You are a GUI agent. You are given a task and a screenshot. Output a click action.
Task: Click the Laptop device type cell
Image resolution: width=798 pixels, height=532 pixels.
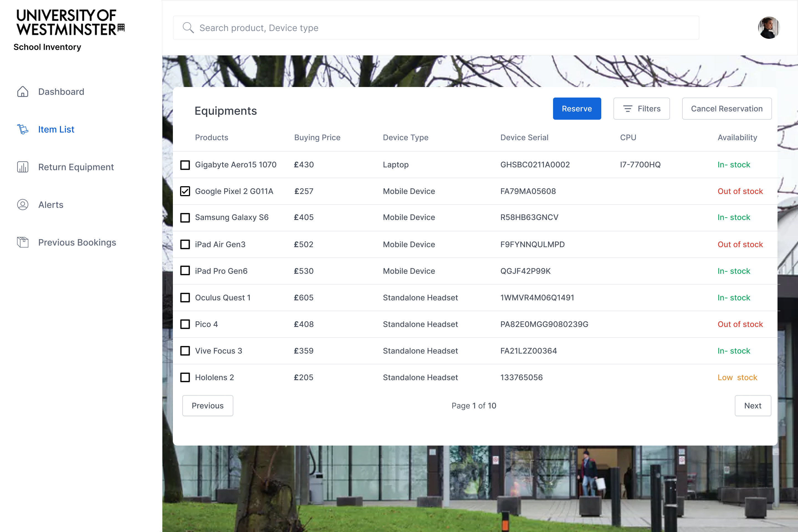point(396,165)
